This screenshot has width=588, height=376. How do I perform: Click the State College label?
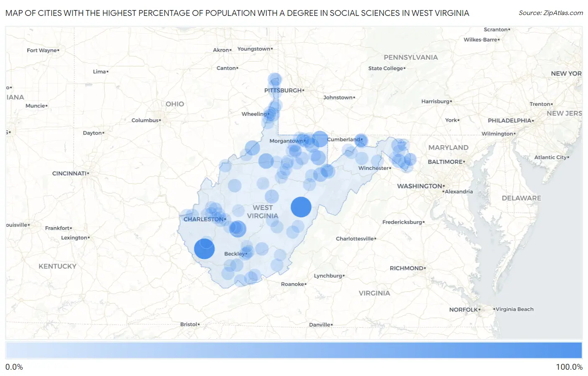pos(386,69)
